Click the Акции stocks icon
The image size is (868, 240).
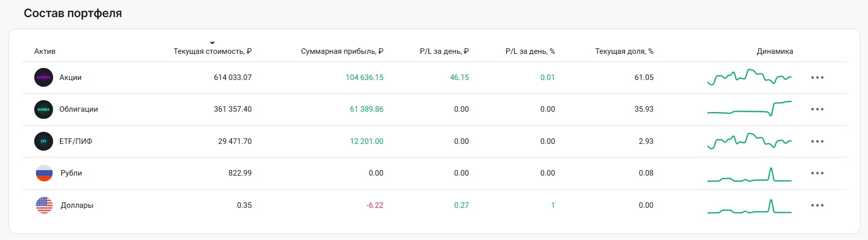click(44, 77)
